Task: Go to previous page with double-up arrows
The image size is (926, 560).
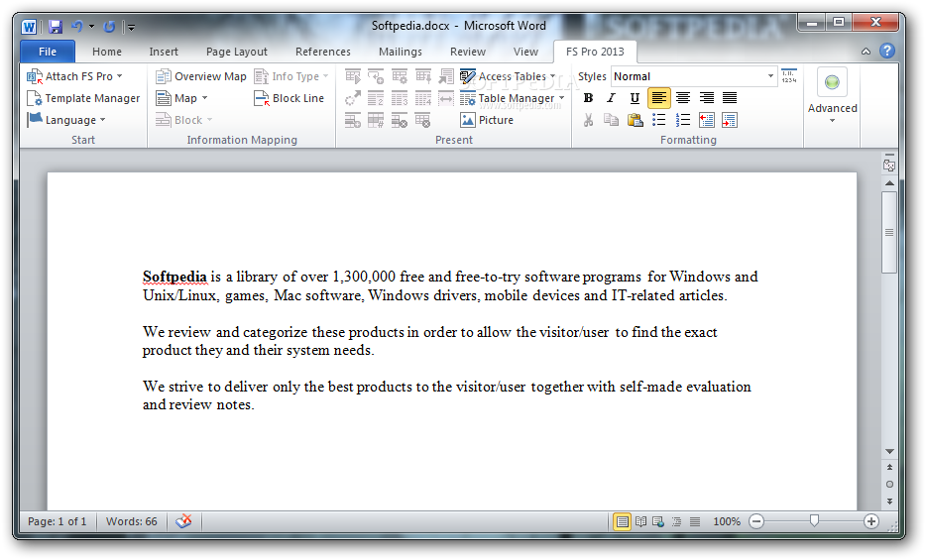Action: (889, 467)
